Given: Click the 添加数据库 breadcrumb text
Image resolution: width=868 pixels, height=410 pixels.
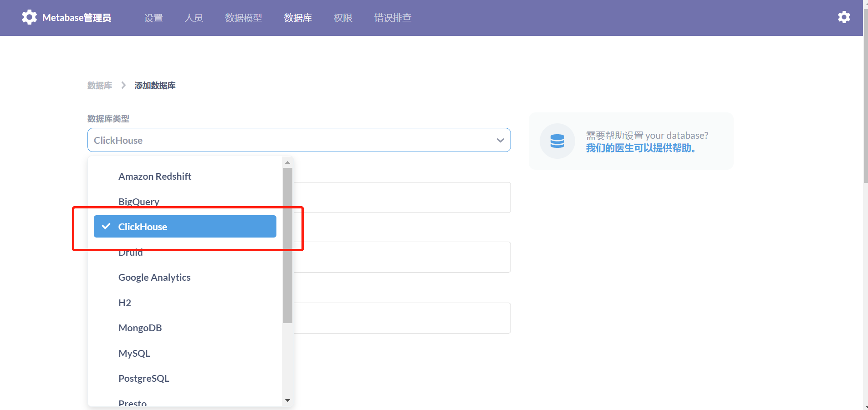Looking at the screenshot, I should pyautogui.click(x=155, y=86).
